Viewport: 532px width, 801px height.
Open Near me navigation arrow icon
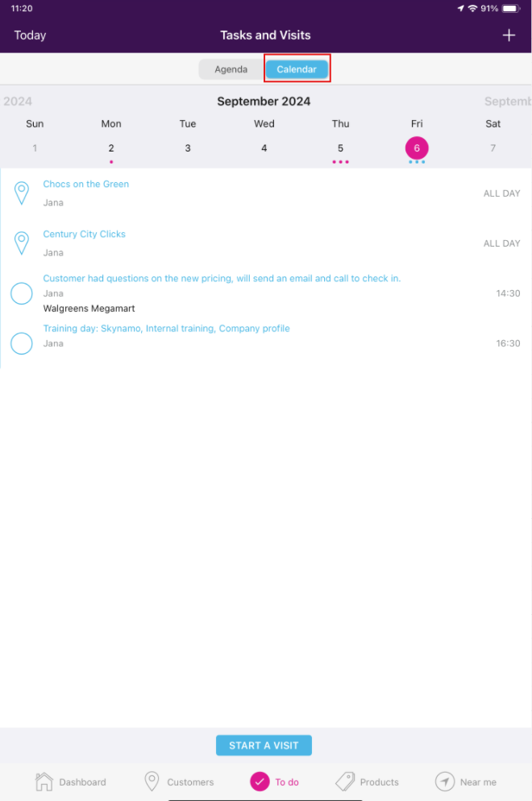[445, 782]
